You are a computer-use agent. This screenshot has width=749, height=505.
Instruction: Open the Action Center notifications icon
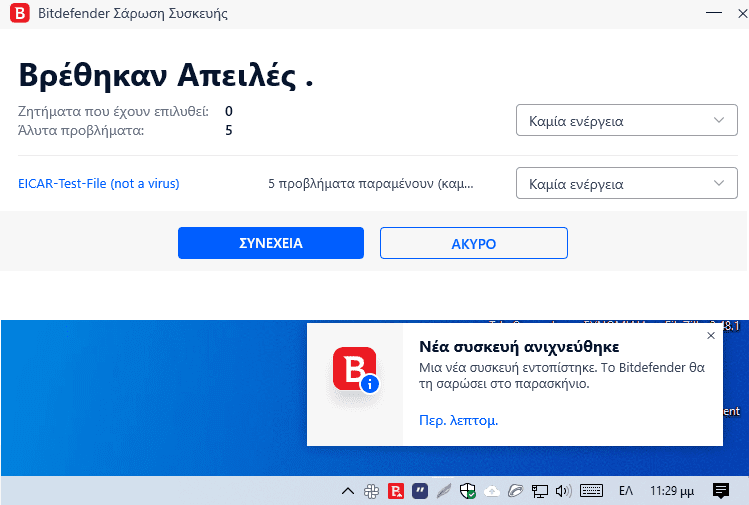720,491
